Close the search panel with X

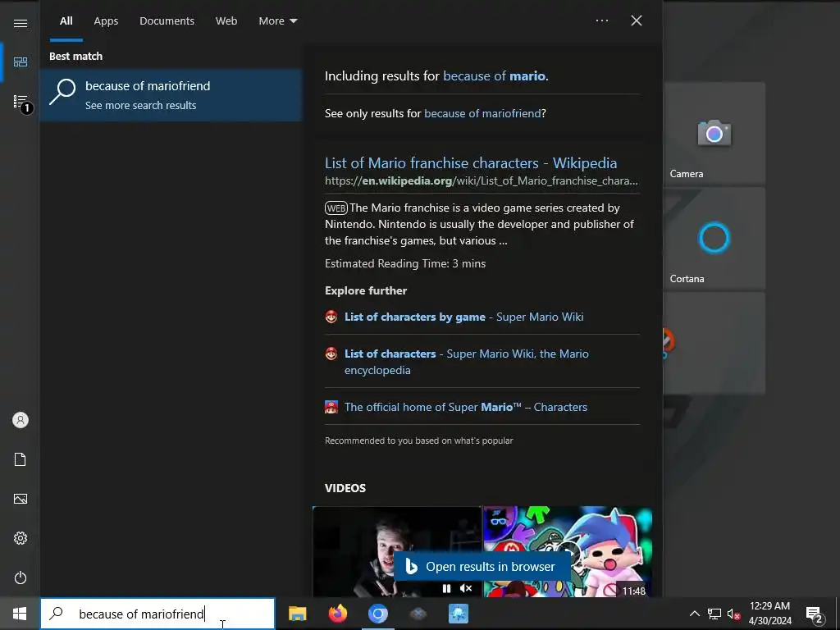pos(637,21)
